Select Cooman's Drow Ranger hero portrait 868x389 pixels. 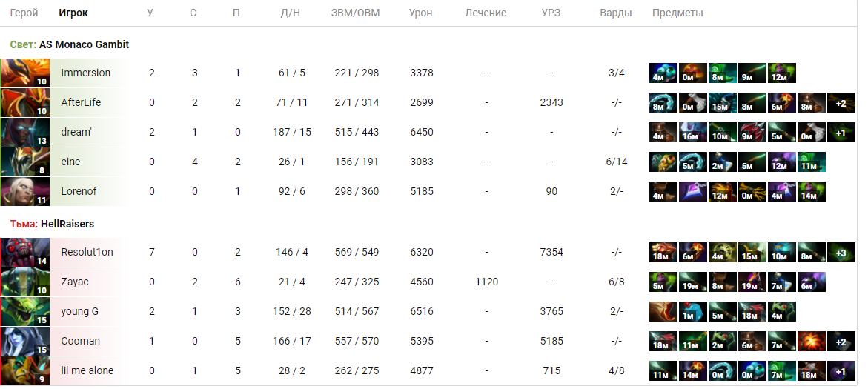(25, 341)
